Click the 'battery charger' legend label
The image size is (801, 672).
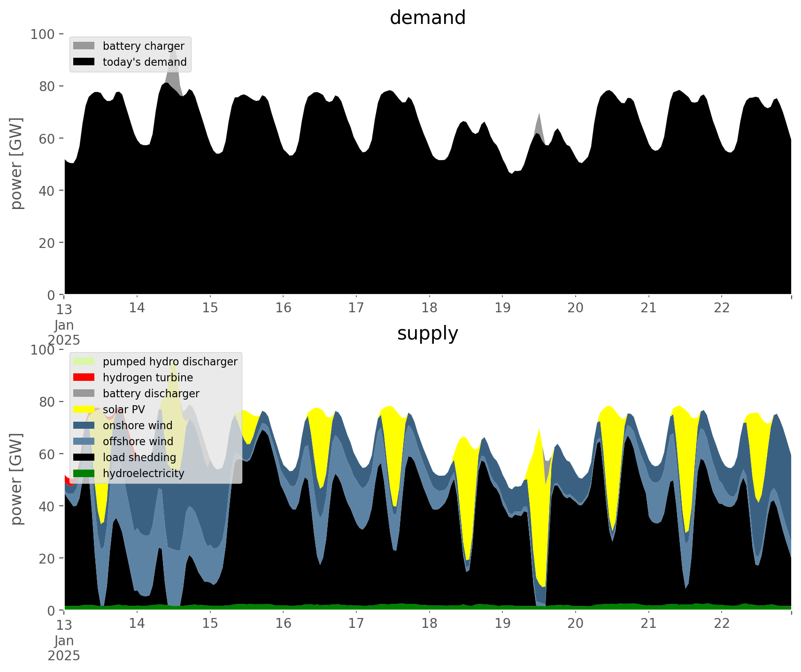click(144, 46)
